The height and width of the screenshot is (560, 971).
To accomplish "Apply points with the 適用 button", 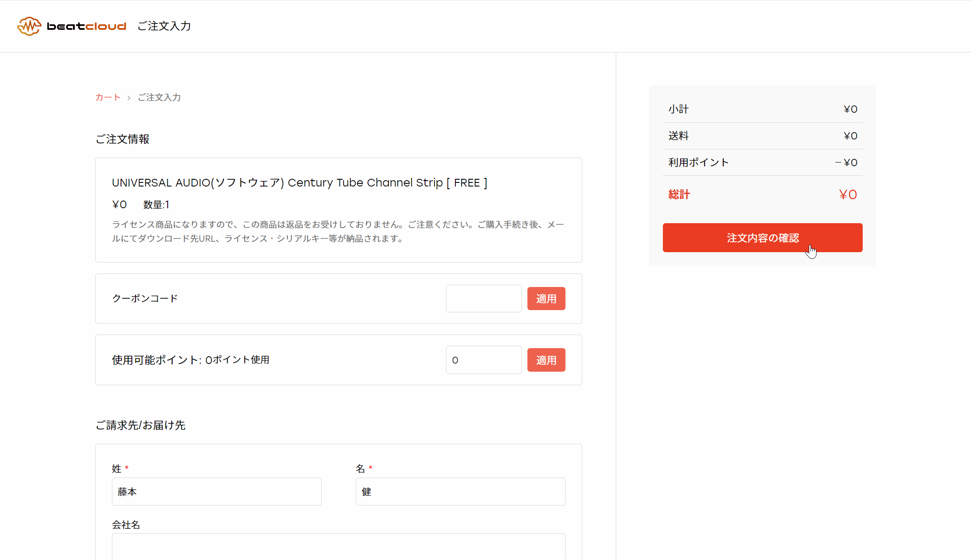I will 546,360.
